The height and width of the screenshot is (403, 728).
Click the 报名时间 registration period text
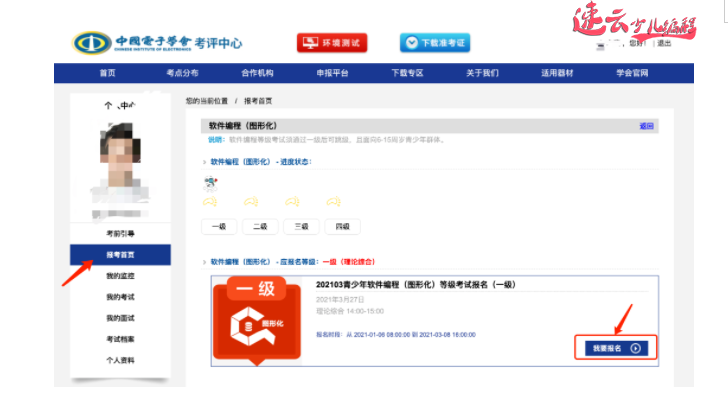tap(396, 335)
